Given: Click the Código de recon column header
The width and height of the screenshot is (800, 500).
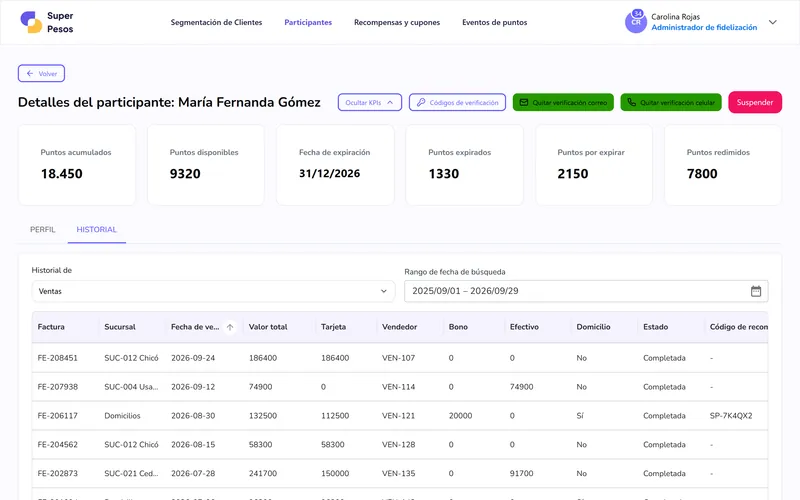Looking at the screenshot, I should pyautogui.click(x=738, y=327).
